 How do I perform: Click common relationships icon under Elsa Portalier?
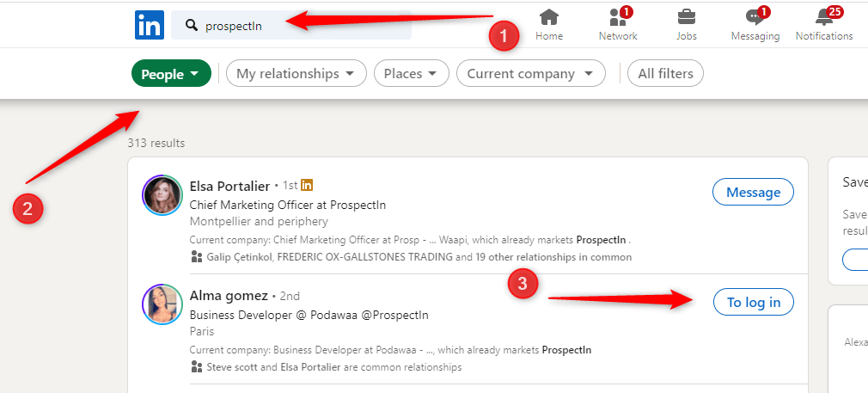tap(197, 256)
